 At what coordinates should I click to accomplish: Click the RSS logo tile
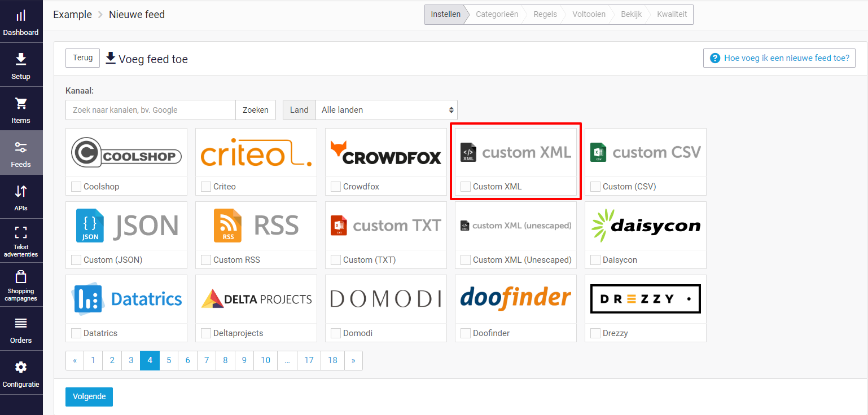(x=256, y=226)
